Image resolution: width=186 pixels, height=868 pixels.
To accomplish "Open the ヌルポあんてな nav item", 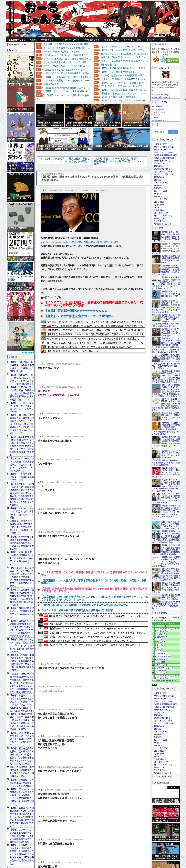I will 111,40.
